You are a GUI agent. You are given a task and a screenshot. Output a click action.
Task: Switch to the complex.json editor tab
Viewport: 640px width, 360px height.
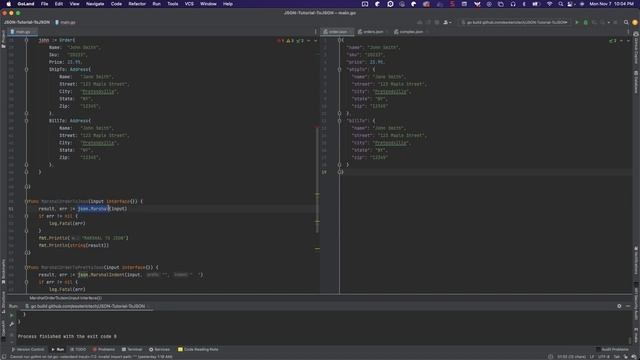(x=409, y=32)
